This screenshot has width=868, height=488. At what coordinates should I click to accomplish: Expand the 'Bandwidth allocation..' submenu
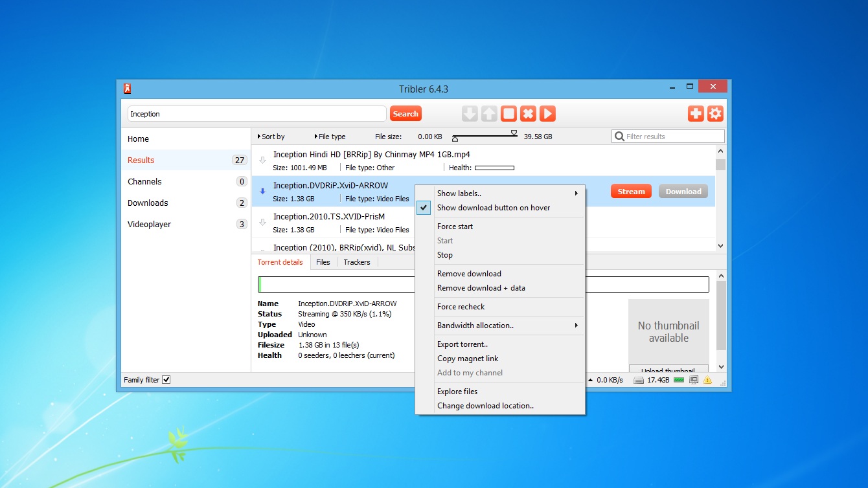click(500, 326)
